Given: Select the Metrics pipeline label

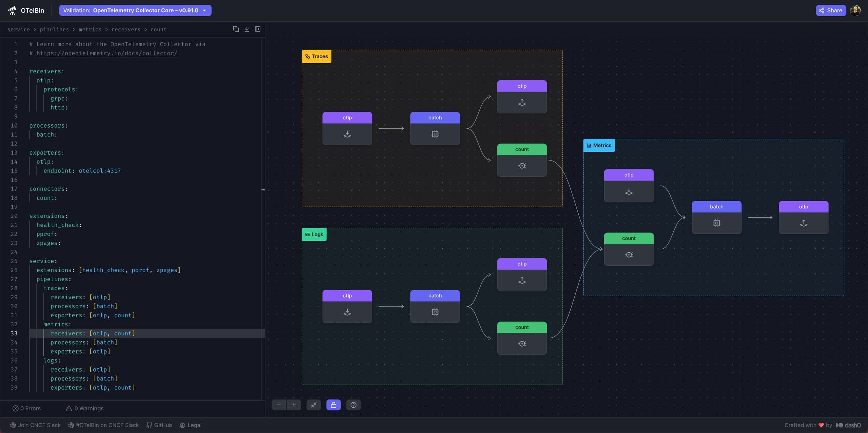Looking at the screenshot, I should point(599,145).
